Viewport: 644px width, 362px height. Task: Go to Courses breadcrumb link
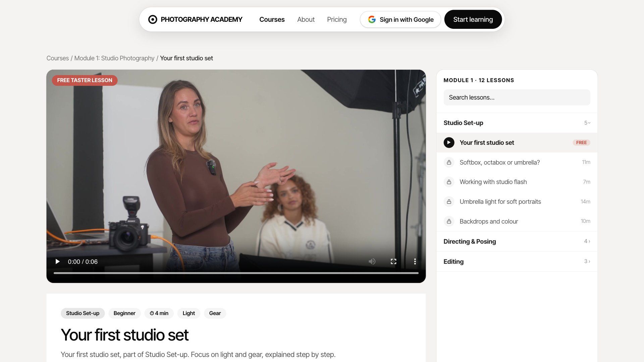click(57, 58)
